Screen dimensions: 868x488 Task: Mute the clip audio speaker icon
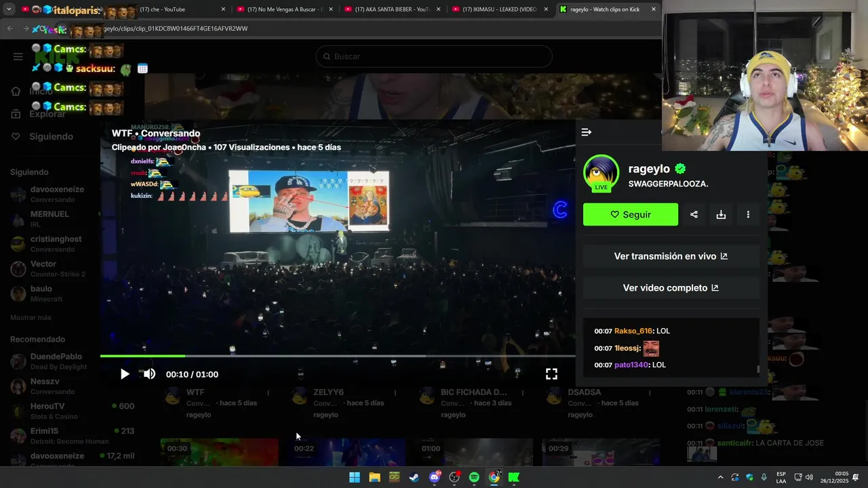pyautogui.click(x=149, y=374)
